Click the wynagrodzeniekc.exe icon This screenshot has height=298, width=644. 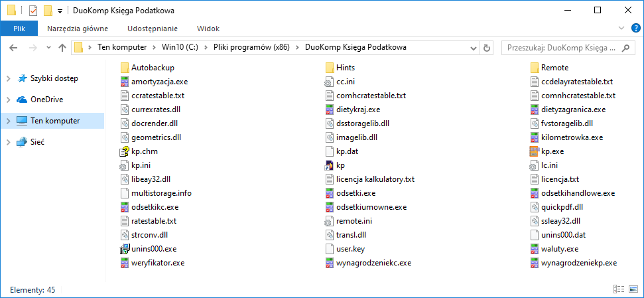pyautogui.click(x=330, y=263)
